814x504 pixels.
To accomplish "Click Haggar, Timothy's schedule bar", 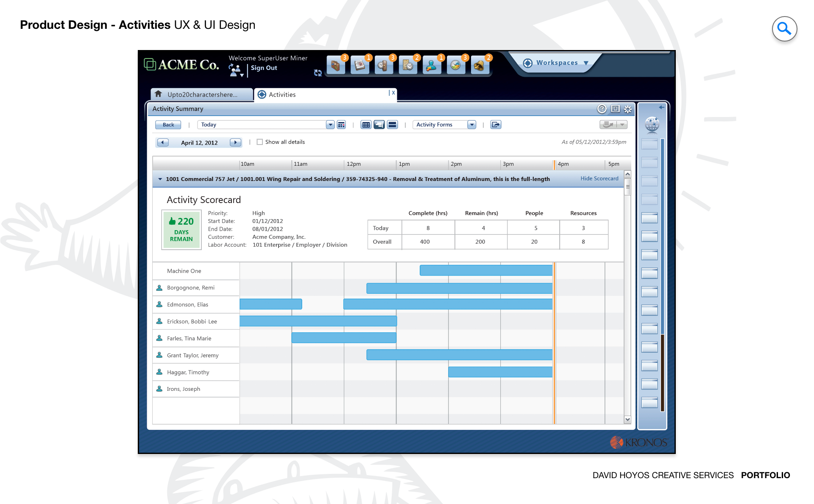I will (x=500, y=372).
